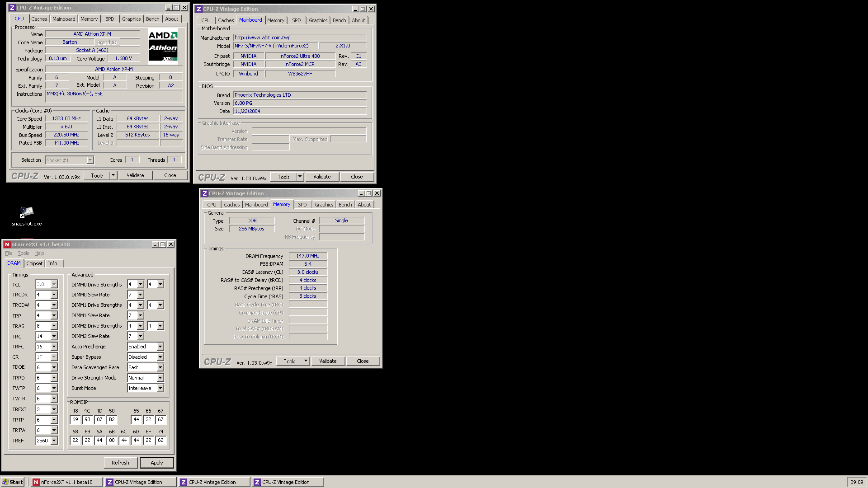The height and width of the screenshot is (488, 868).
Task: Open the Data Scavenged Rate dropdown
Action: point(160,367)
